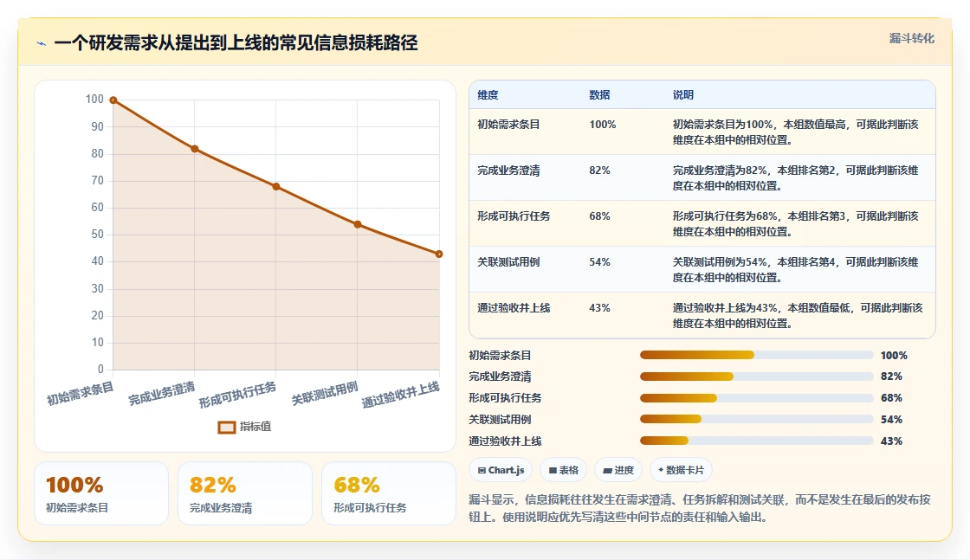This screenshot has width=970, height=560.
Task: Click the chart data point at value 82
Action: [x=195, y=149]
